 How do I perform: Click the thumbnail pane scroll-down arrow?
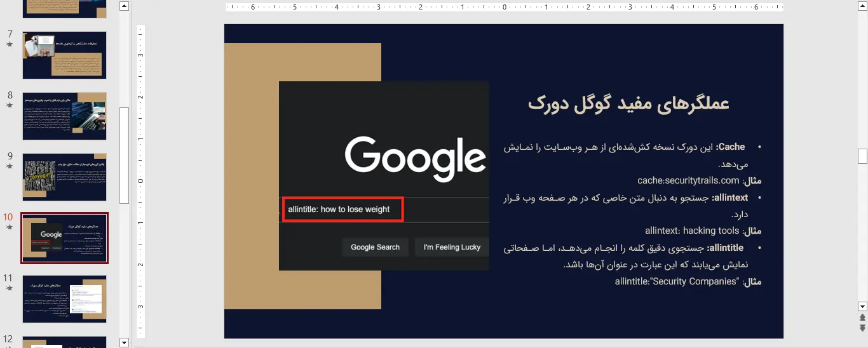click(124, 342)
